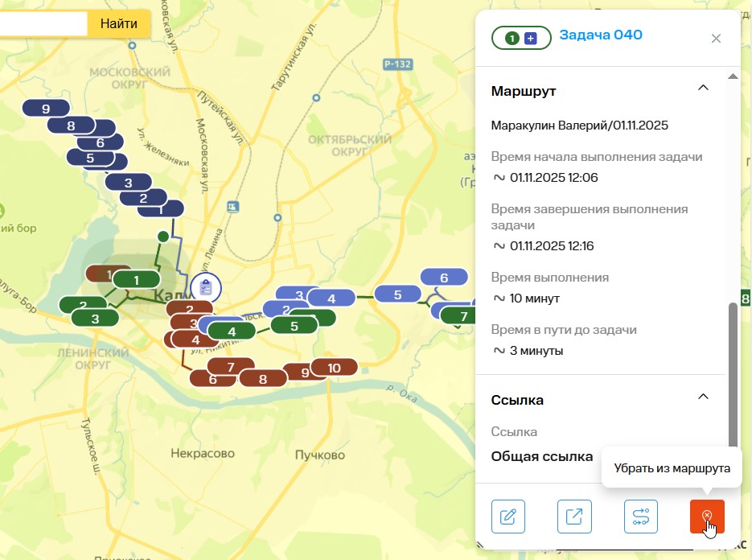Click scrollbar up arrow in task panel

(x=732, y=76)
